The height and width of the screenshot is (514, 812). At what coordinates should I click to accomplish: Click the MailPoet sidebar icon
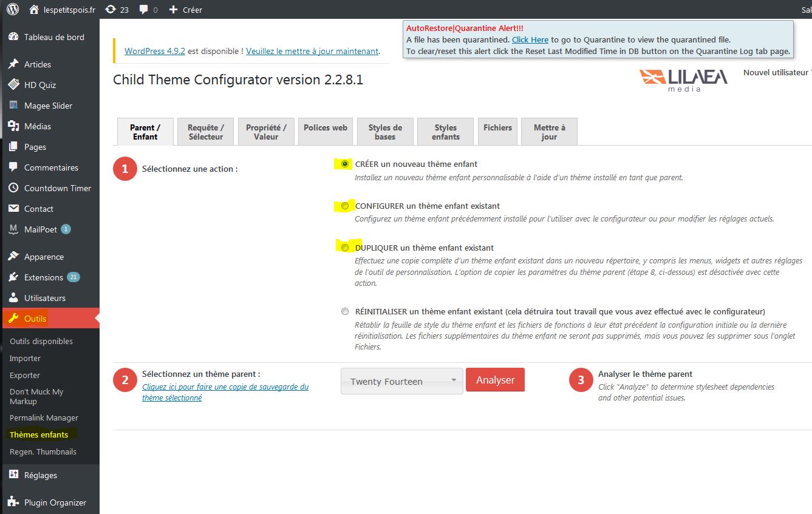(13, 229)
